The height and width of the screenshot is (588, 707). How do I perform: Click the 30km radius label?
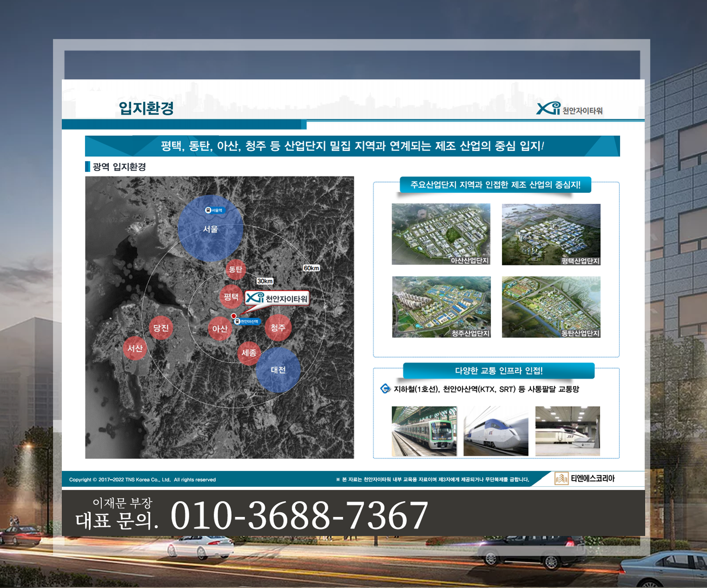[265, 281]
